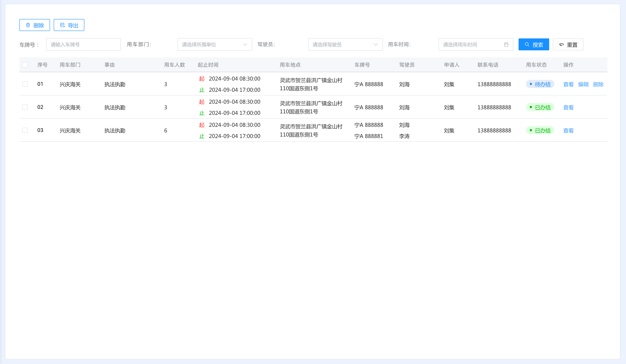Click the 待办结 status badge in row 01

[x=540, y=84]
